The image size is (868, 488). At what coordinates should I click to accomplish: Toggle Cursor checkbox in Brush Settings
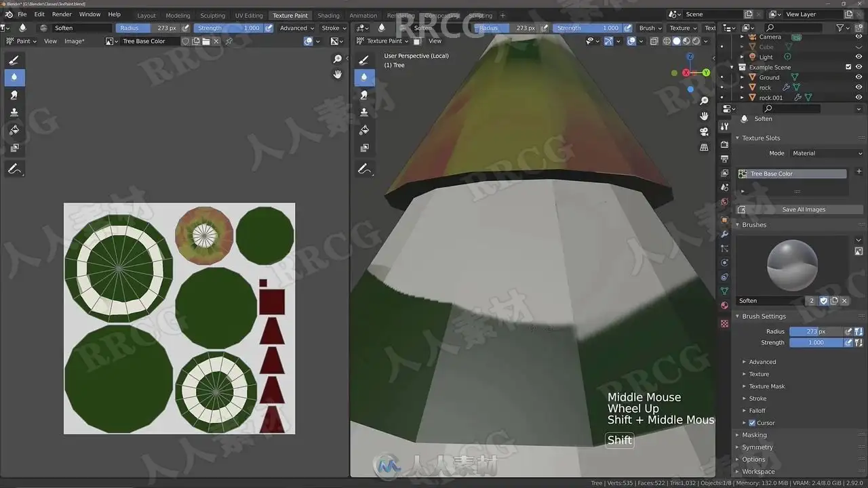click(x=752, y=423)
